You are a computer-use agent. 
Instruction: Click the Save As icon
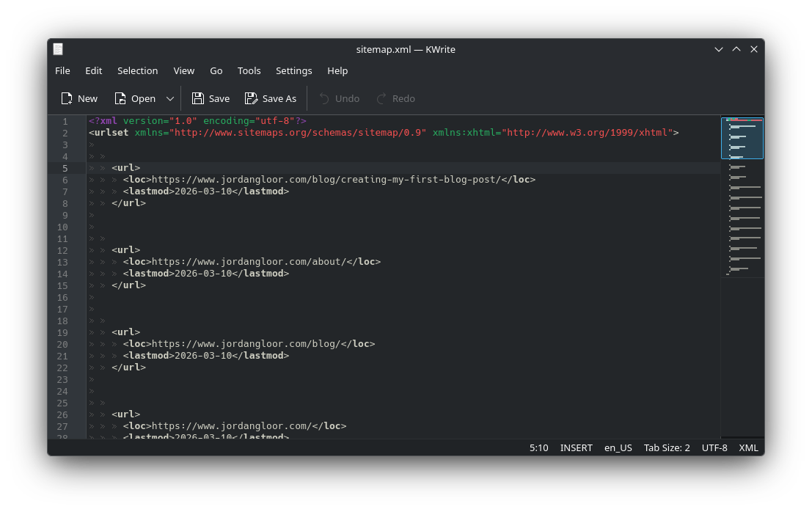coord(251,98)
